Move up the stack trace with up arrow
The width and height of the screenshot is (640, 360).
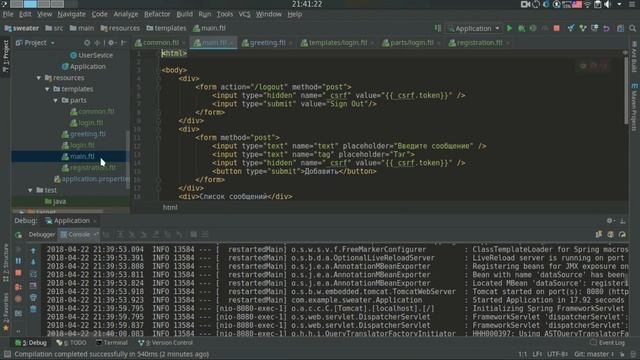(x=33, y=250)
